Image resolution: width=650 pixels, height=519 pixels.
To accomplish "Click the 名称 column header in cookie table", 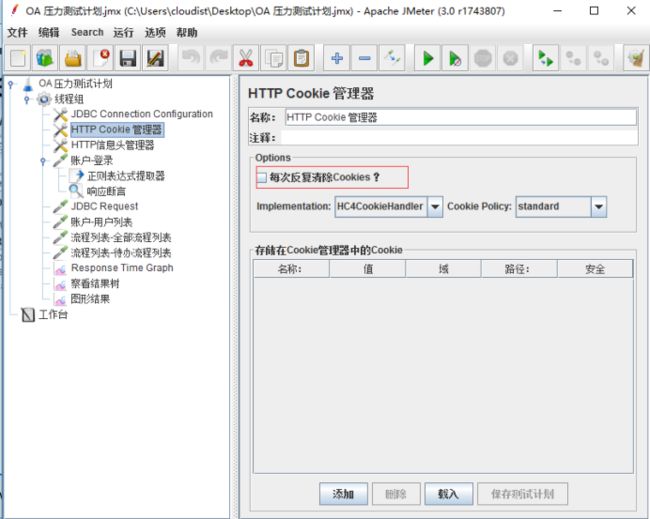I will 291,269.
